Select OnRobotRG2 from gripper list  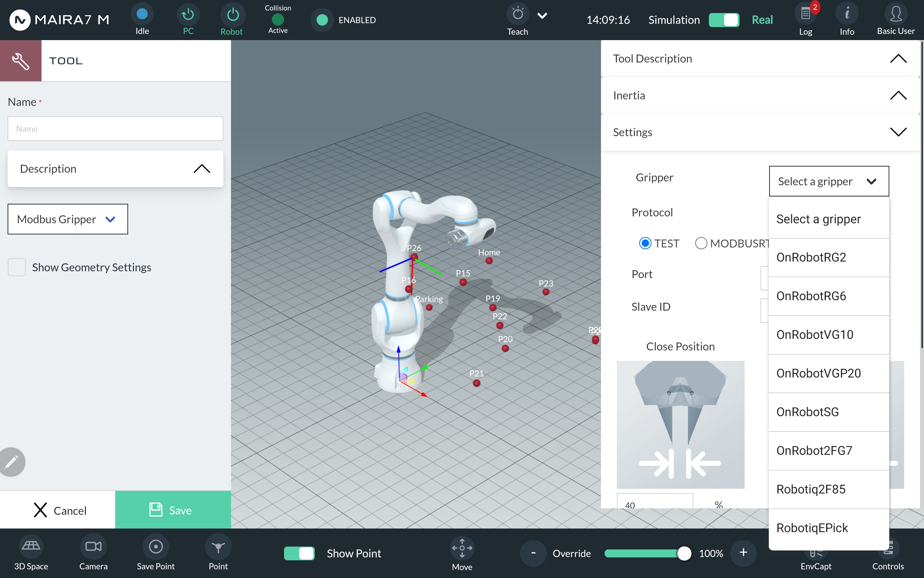click(829, 257)
